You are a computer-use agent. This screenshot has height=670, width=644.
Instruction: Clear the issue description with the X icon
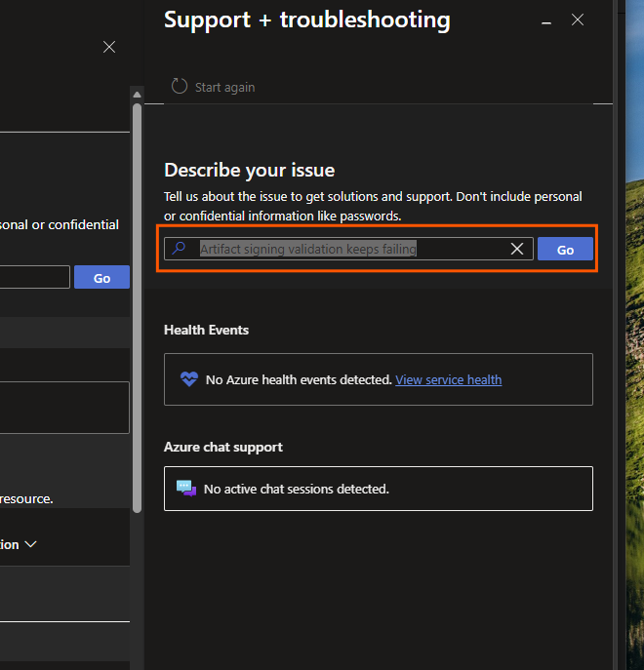tap(517, 249)
